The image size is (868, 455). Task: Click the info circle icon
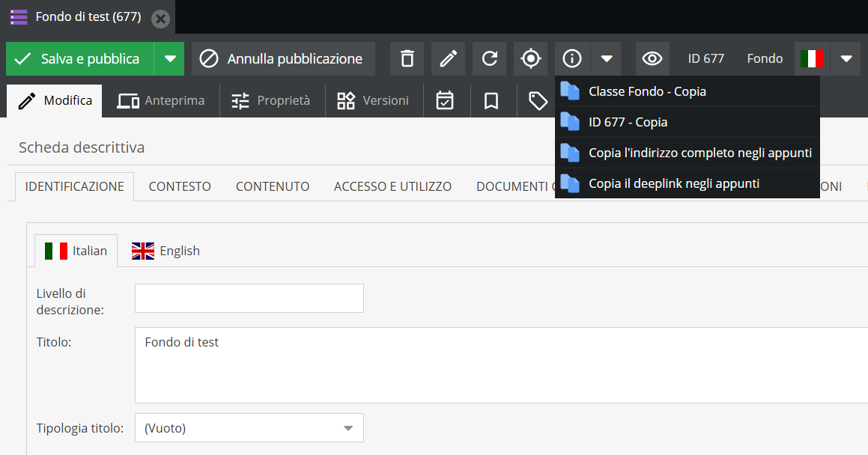(x=572, y=58)
